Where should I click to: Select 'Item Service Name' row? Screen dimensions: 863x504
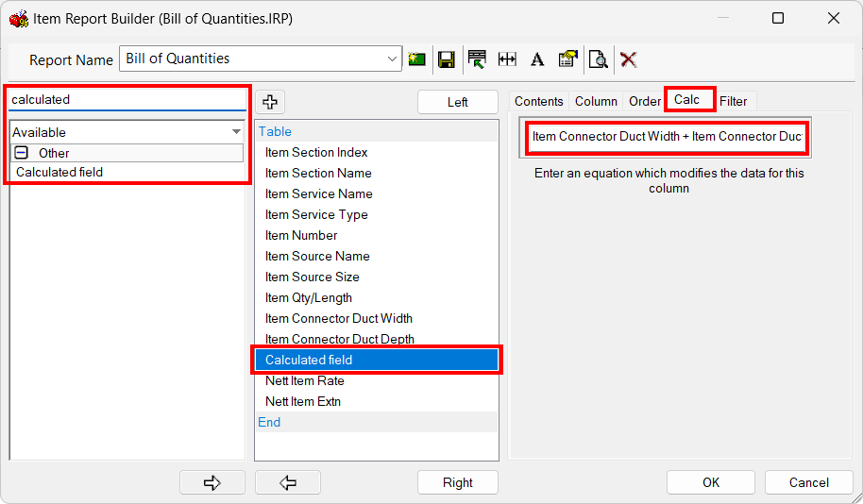point(377,194)
